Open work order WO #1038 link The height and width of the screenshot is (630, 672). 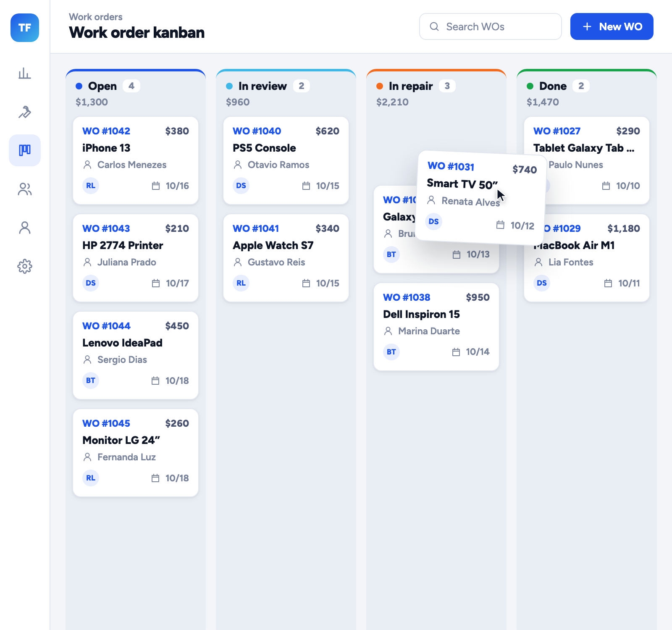[407, 297]
